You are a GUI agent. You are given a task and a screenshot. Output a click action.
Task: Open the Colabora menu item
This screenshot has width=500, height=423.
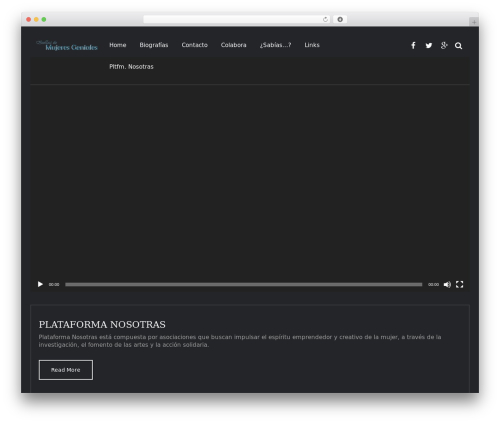tap(234, 45)
